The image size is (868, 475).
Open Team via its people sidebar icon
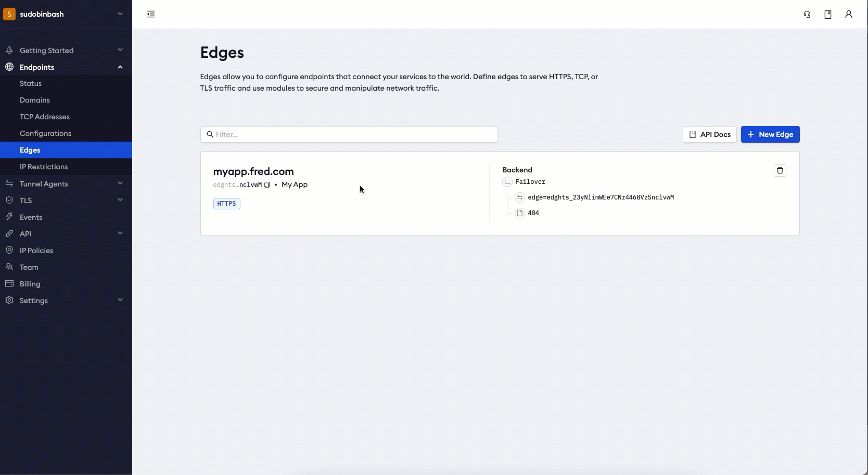[x=9, y=267]
